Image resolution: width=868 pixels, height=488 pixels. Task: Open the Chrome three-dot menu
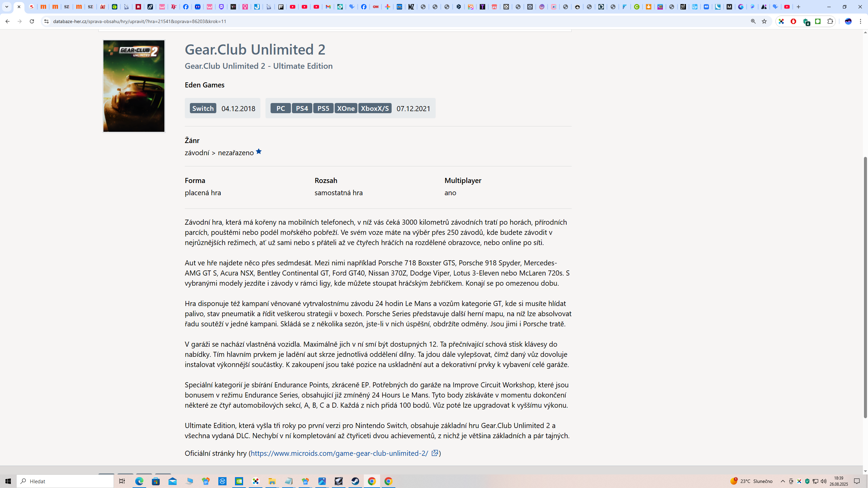pyautogui.click(x=861, y=21)
